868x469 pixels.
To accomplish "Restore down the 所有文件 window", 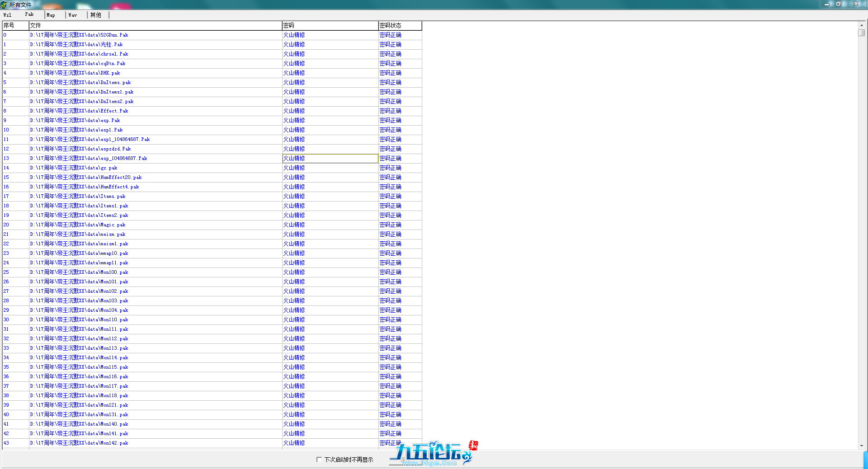I will (x=838, y=4).
